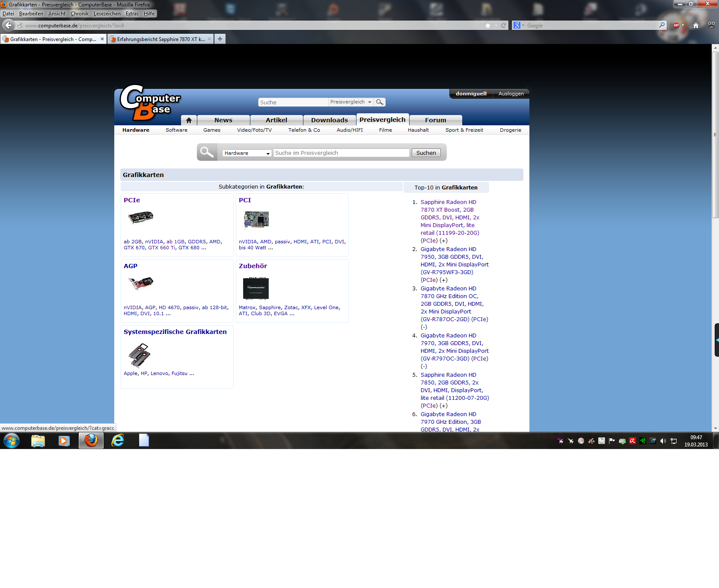
Task: Close the Grafikkarten Preisvergleich tab
Action: [x=102, y=39]
